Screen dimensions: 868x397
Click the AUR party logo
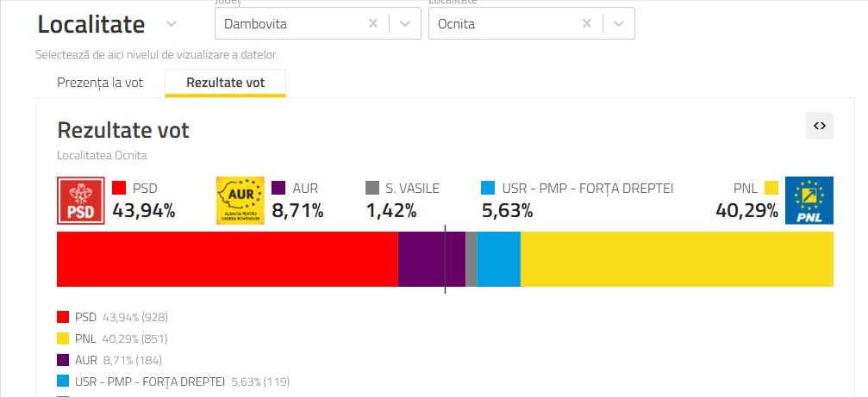[239, 201]
